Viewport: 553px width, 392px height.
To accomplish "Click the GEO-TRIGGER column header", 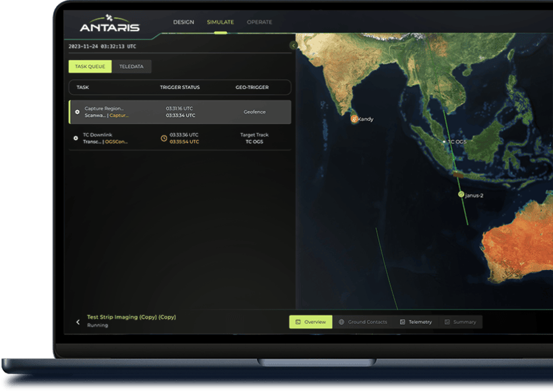I will coord(252,87).
